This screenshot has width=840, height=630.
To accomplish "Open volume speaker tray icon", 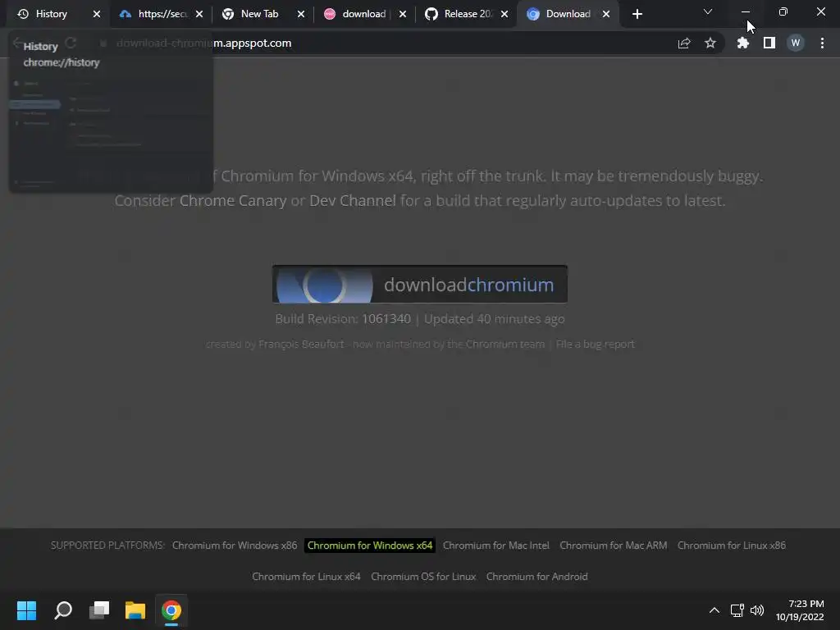I will click(x=757, y=610).
